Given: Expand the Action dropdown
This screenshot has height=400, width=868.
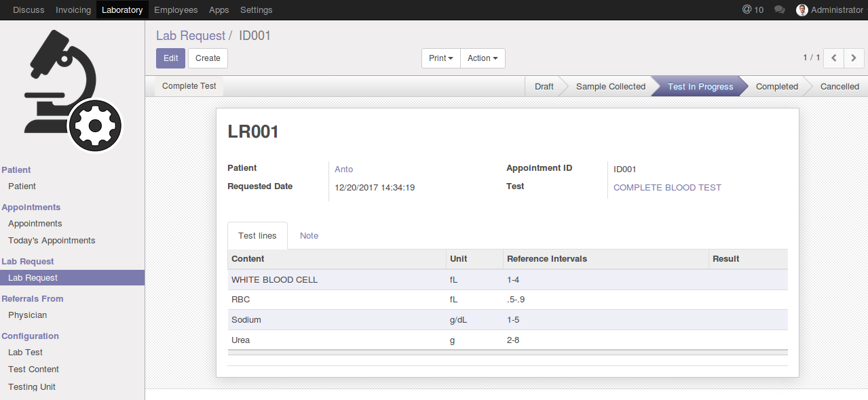Looking at the screenshot, I should pos(483,58).
